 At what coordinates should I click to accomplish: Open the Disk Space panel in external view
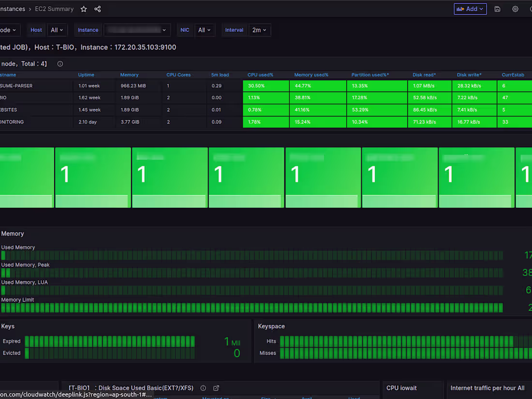[216, 388]
